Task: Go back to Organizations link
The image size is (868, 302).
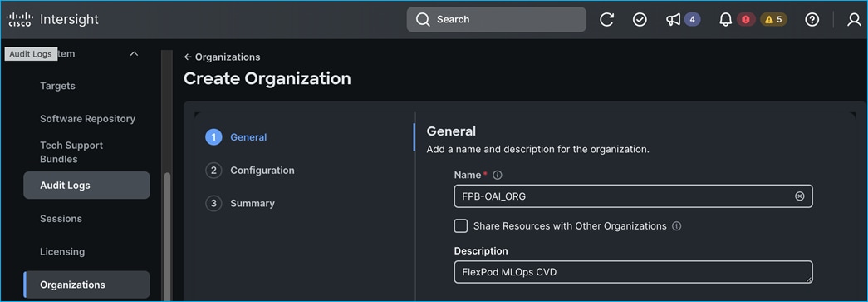Action: [222, 57]
